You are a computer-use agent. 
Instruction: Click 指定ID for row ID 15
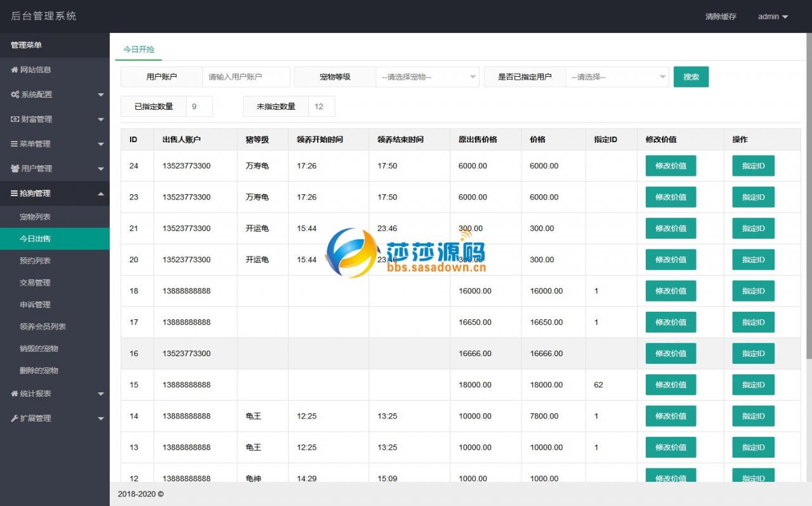pyautogui.click(x=753, y=384)
